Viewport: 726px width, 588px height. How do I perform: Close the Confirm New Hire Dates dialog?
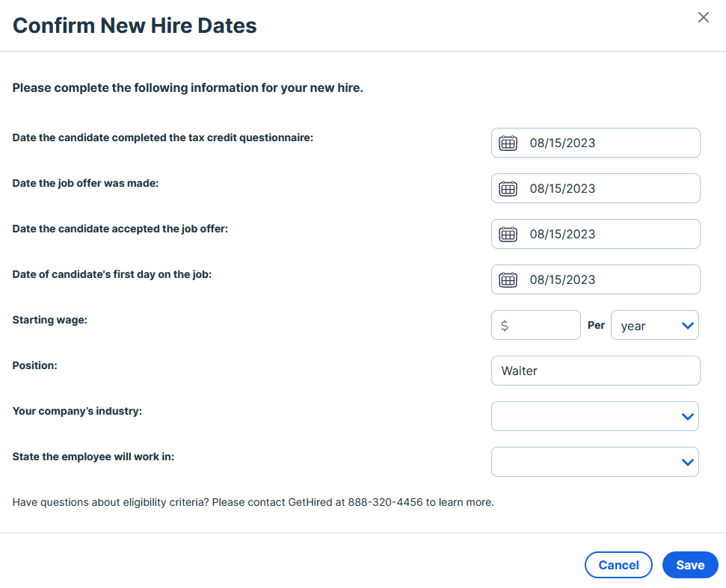point(703,17)
